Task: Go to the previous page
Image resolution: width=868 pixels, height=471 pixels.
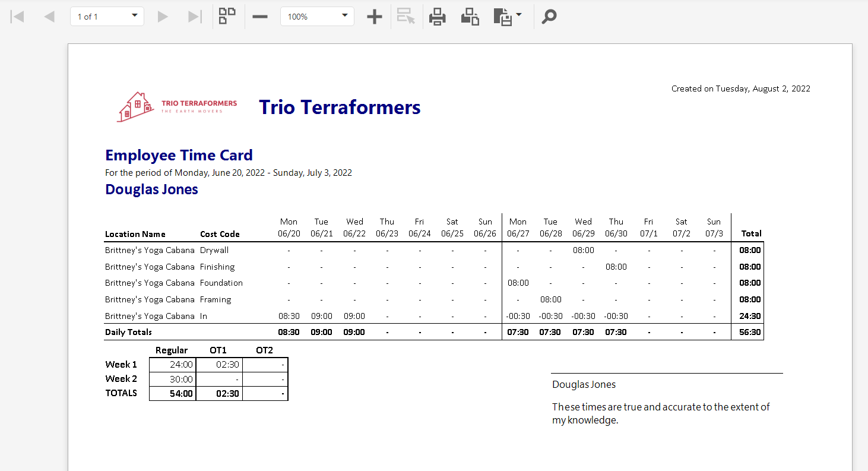Action: point(49,17)
